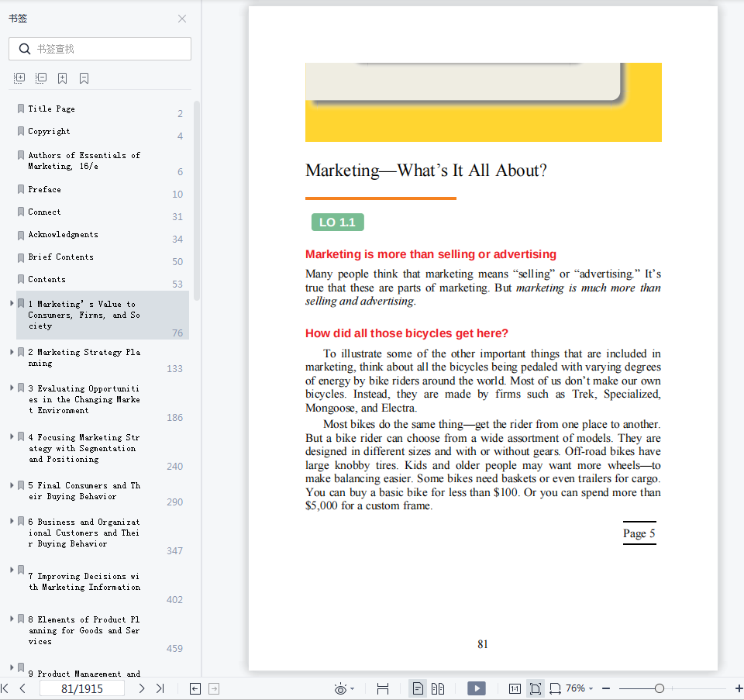Viewport: 744px width, 700px height.
Task: Click the zoom slider handle
Action: tap(659, 688)
